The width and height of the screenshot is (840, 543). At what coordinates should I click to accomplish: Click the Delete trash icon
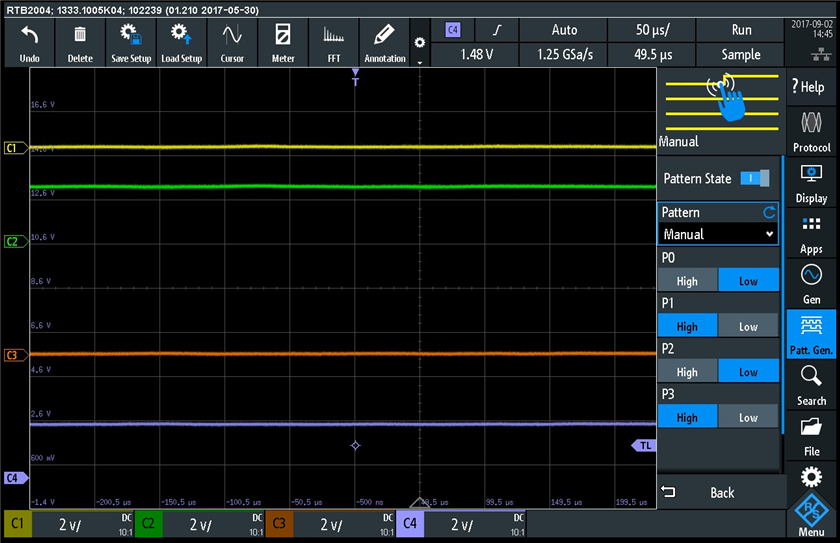tap(80, 43)
